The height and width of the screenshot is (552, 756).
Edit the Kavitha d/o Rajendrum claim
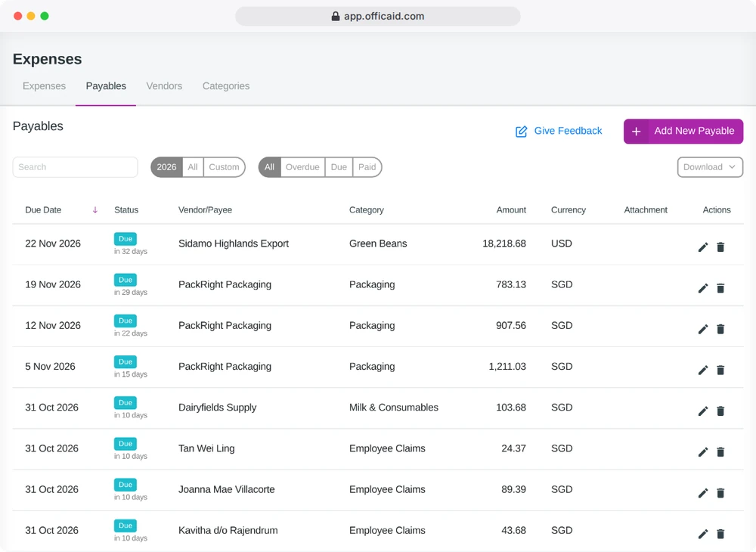[x=703, y=534]
